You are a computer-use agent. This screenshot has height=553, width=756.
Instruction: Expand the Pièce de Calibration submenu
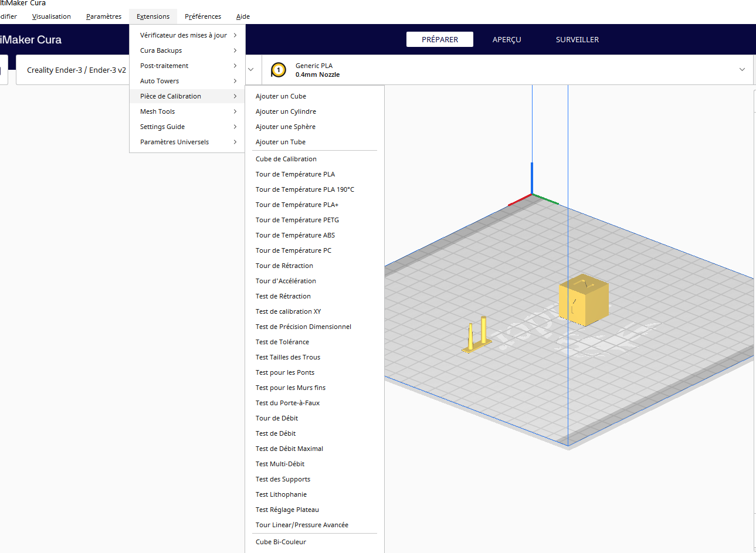187,96
